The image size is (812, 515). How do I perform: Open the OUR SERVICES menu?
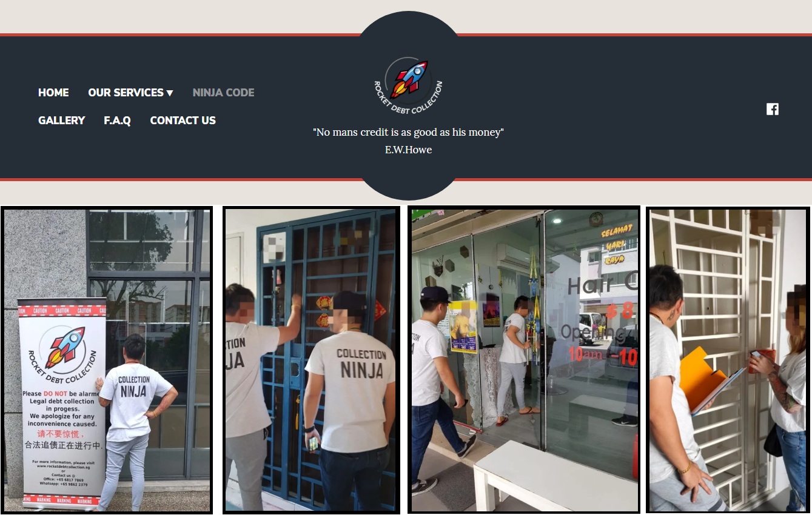(130, 93)
